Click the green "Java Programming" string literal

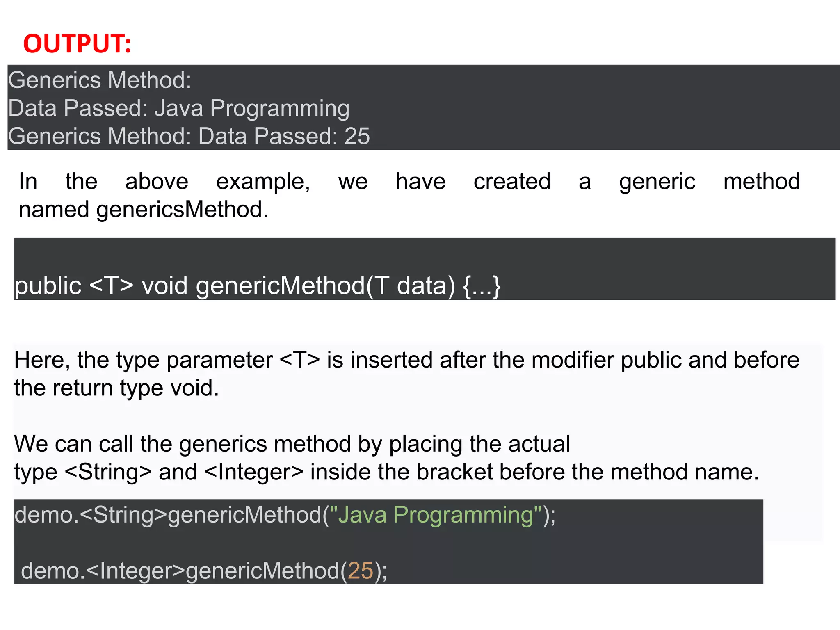[x=436, y=515]
